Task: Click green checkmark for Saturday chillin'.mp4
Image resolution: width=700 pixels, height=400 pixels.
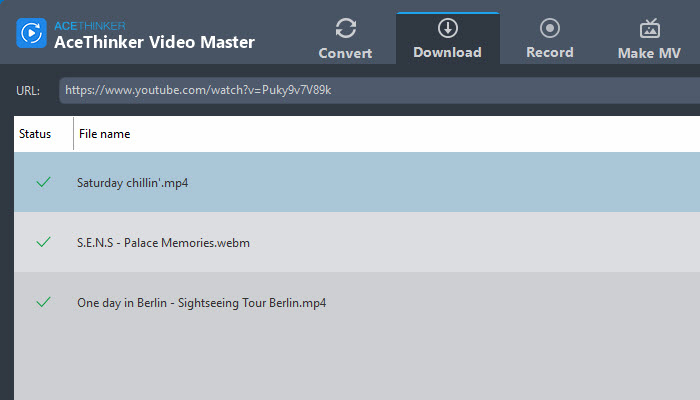Action: (43, 182)
